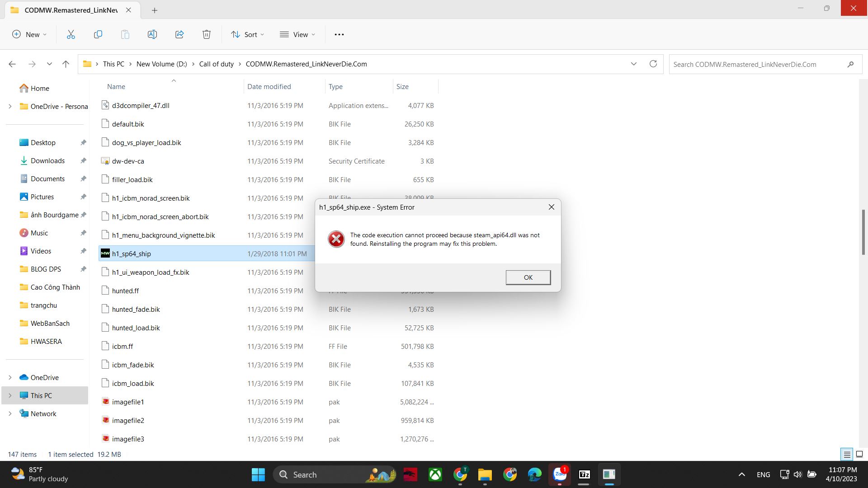Viewport: 868px width, 488px height.
Task: Click the Rename icon in toolbar
Action: tap(152, 34)
